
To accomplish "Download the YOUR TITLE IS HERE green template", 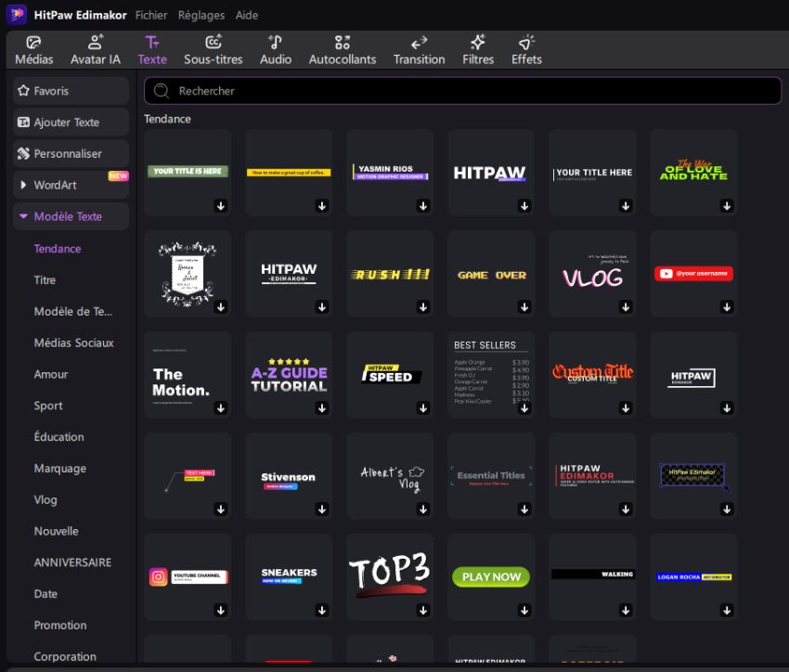I will (220, 206).
